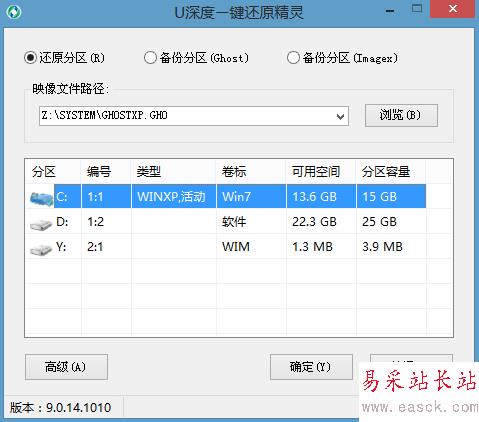Click the 高级(A) advanced button
479x422 pixels.
click(66, 367)
